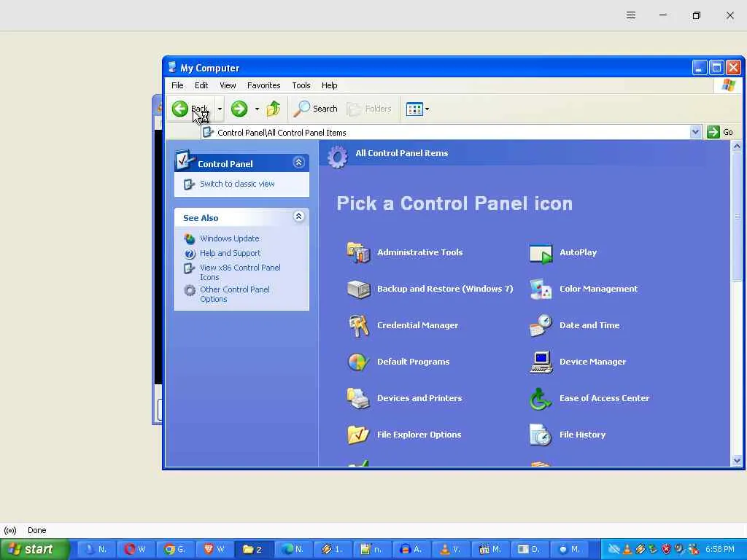
Task: Collapse the Control Panel side pane
Action: click(x=298, y=163)
